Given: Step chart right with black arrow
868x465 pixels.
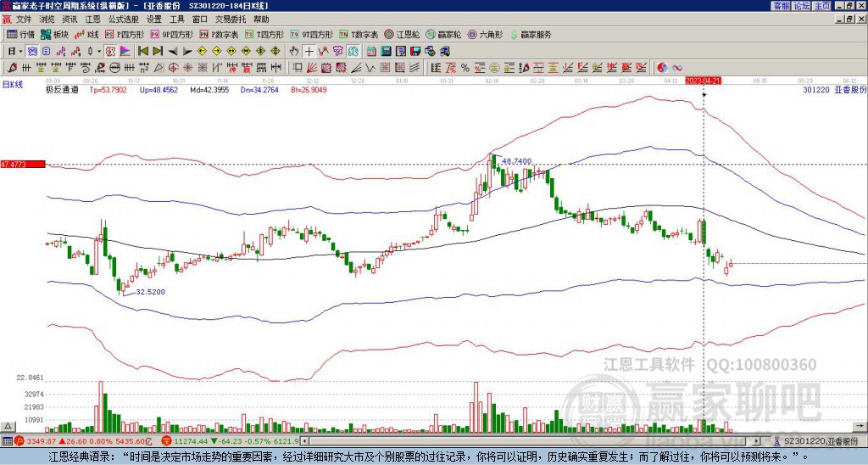Looking at the screenshot, I should click(x=187, y=51).
